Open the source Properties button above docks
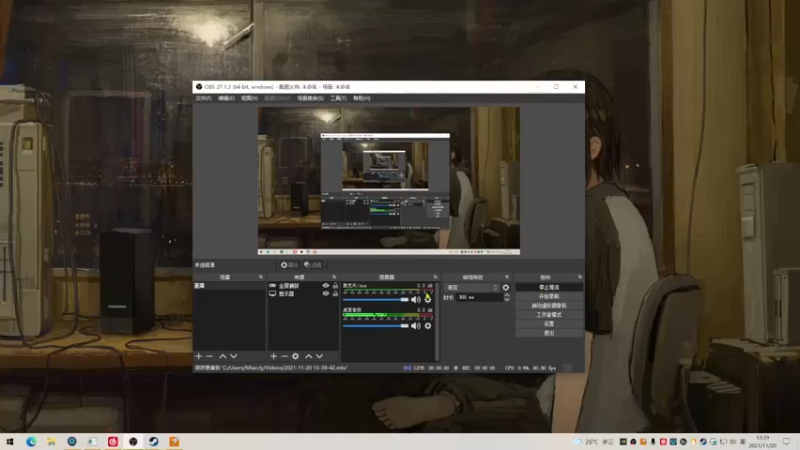The width and height of the screenshot is (800, 450). 289,265
